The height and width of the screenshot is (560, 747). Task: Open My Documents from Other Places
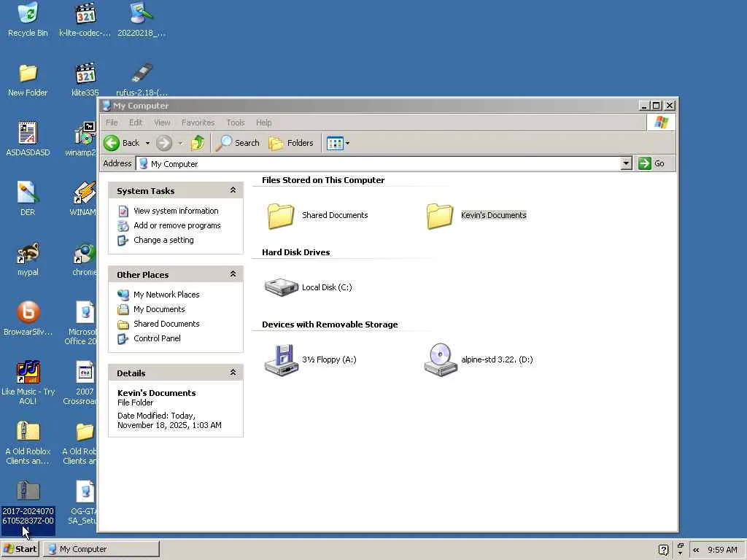[x=159, y=309]
